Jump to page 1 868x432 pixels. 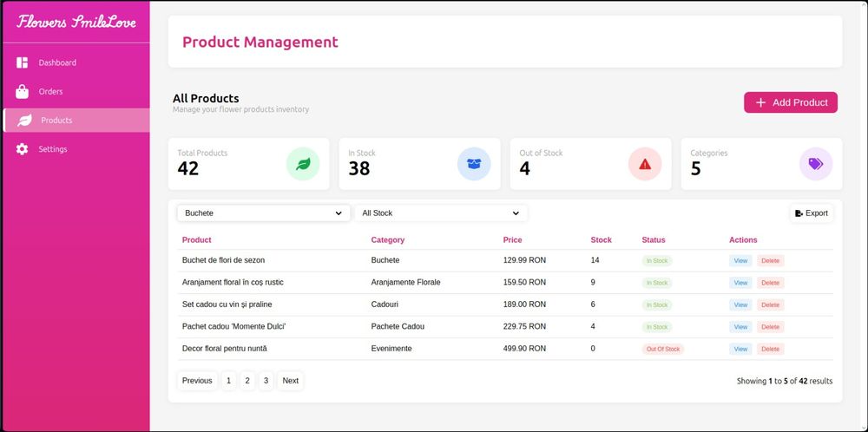[x=228, y=381]
